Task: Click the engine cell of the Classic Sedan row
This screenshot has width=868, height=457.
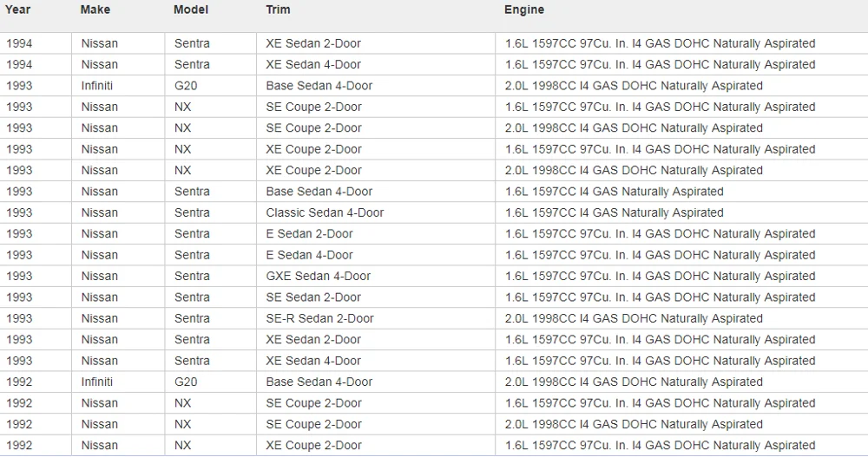Action: [615, 212]
